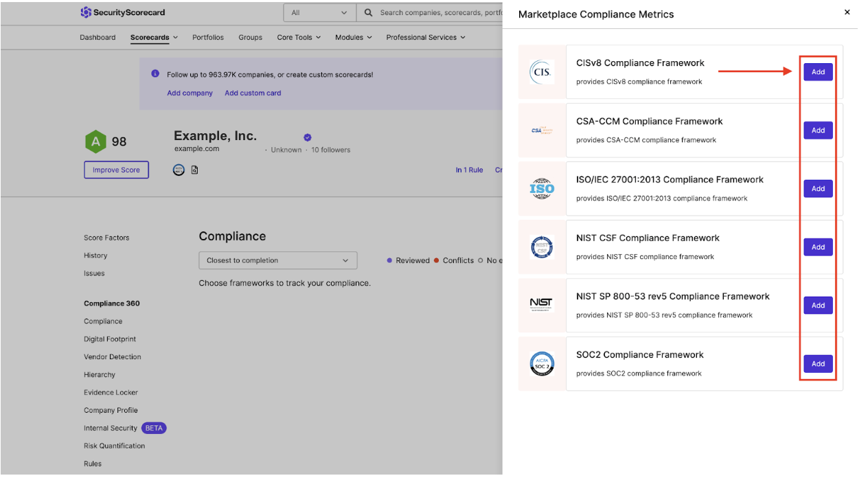Click the 'example.com' domain text
Screen dimensions: 868x478
coord(197,149)
